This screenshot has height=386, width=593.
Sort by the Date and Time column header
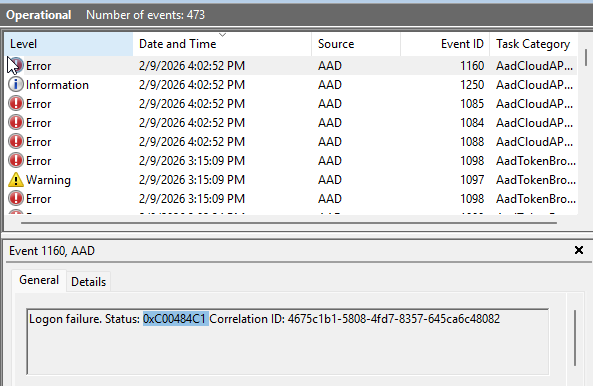click(222, 44)
